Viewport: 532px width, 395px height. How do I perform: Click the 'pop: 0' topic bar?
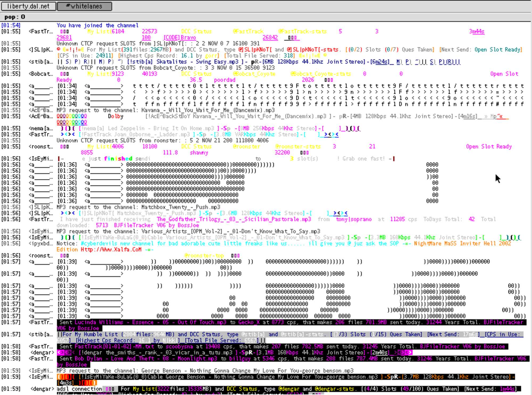coord(15,17)
